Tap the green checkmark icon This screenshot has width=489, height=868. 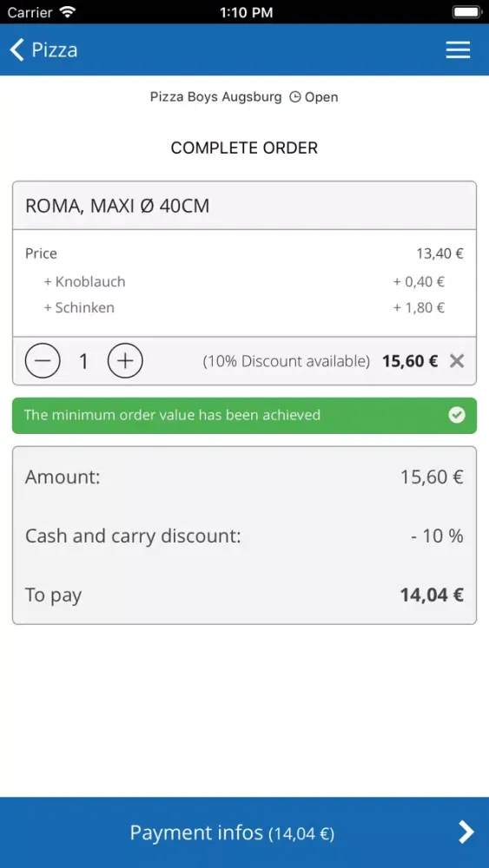click(x=456, y=415)
